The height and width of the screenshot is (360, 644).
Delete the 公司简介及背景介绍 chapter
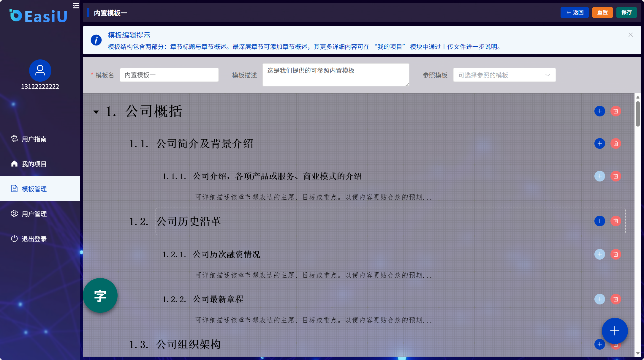click(x=615, y=144)
